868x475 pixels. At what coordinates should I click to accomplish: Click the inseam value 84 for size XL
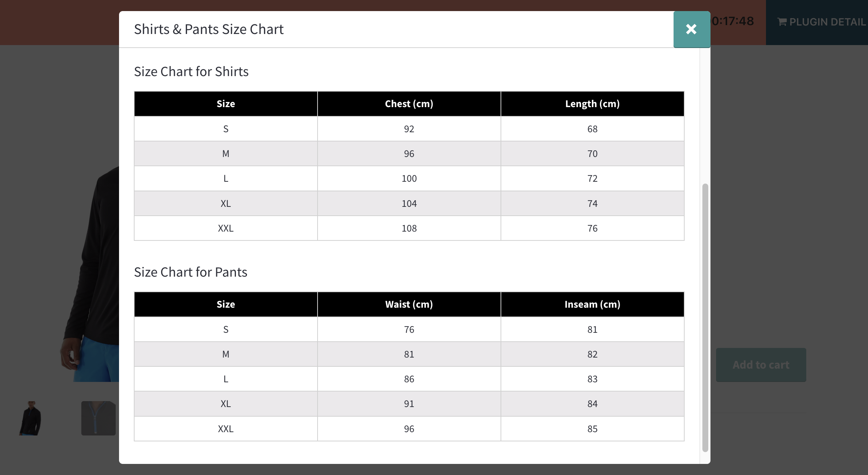coord(592,404)
